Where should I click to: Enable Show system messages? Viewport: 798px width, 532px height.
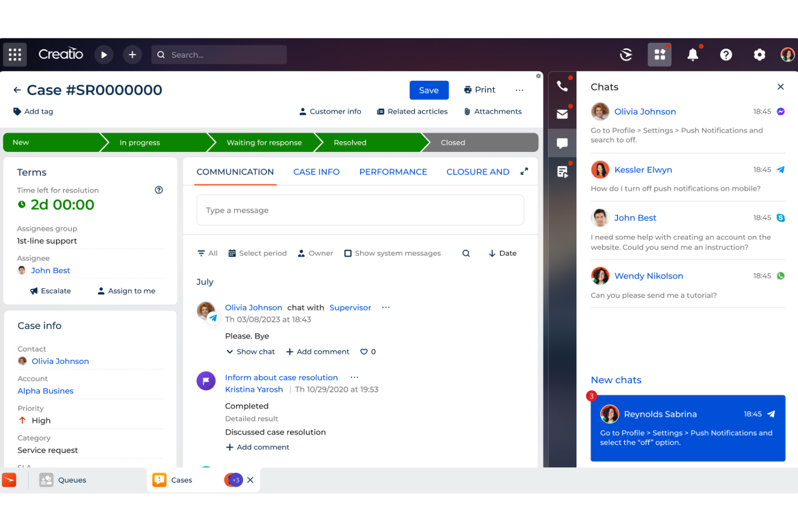pyautogui.click(x=348, y=253)
